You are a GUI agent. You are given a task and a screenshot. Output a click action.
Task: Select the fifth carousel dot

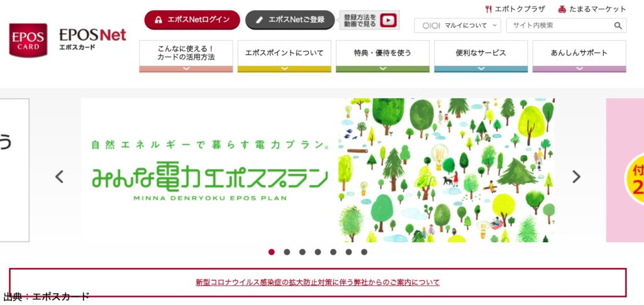333,252
